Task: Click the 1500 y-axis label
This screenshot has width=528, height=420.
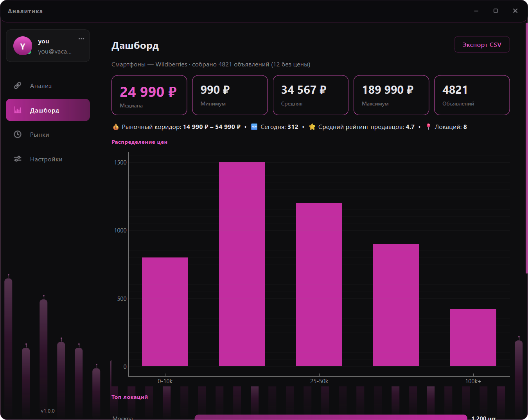Action: pyautogui.click(x=120, y=162)
